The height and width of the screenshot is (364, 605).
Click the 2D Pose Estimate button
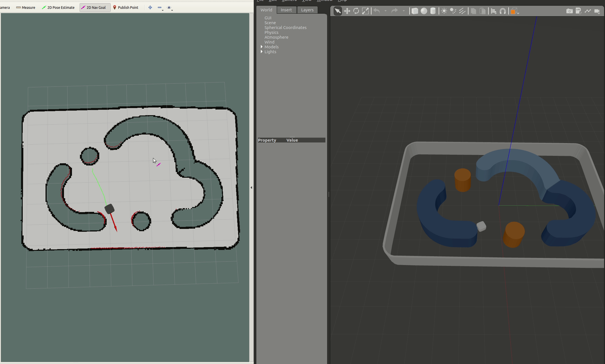pos(58,7)
